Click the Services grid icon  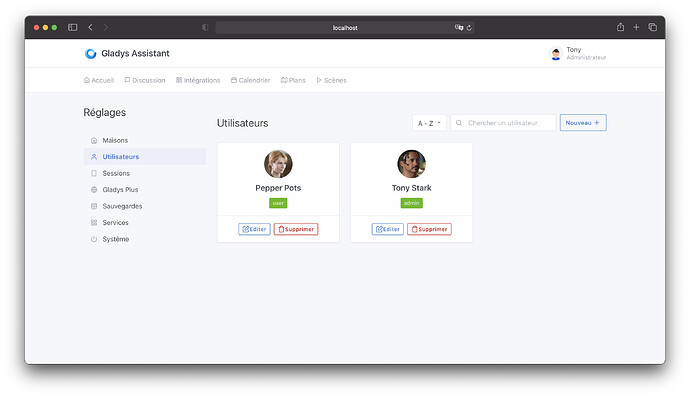[x=94, y=223]
